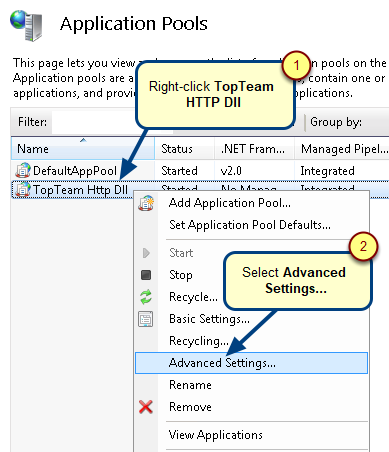
Task: Click the TopTeam Http Dll pool icon
Action: tap(23, 189)
